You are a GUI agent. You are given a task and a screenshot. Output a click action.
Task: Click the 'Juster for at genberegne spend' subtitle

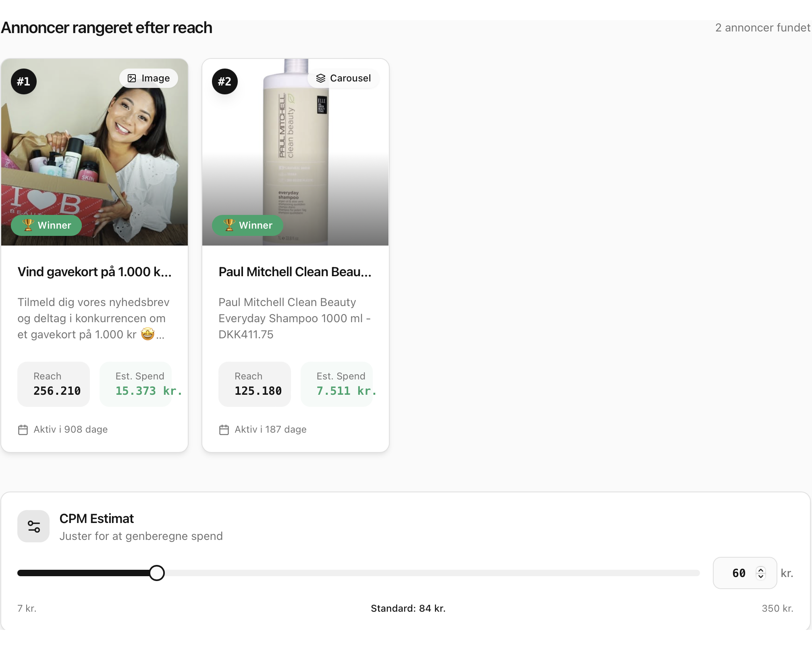coord(141,536)
